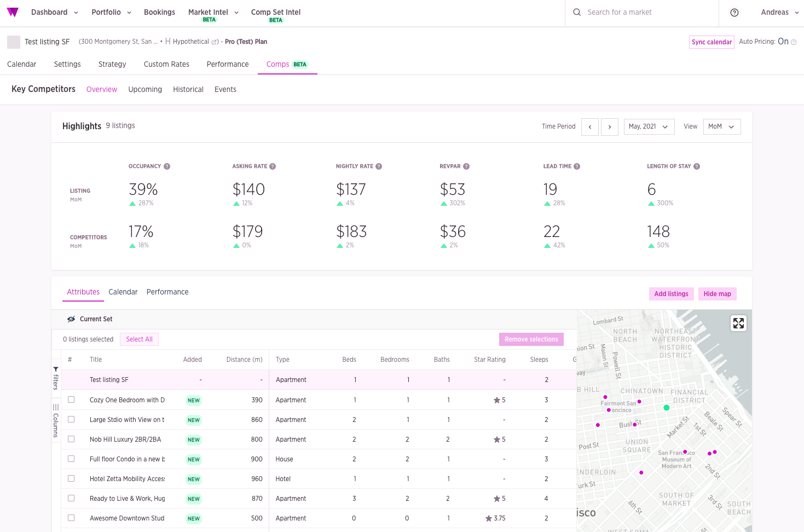This screenshot has height=532, width=804.
Task: Click the Wheelhouse logo icon
Action: point(13,12)
